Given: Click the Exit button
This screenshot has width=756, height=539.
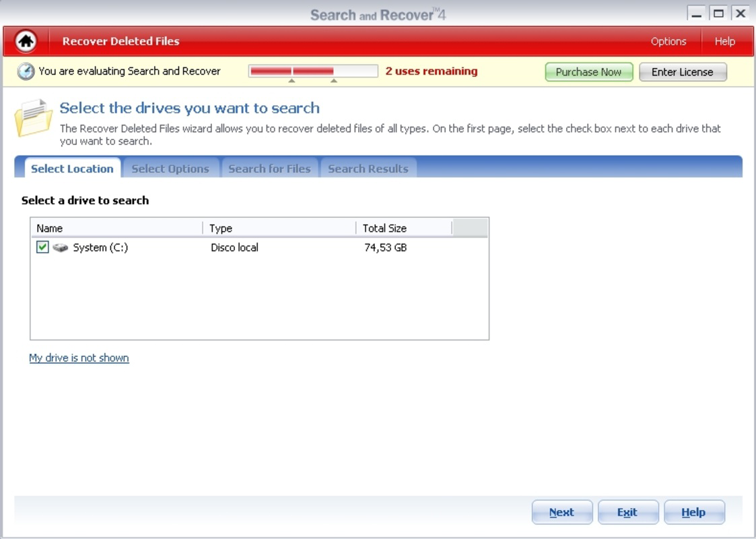Looking at the screenshot, I should (x=628, y=512).
